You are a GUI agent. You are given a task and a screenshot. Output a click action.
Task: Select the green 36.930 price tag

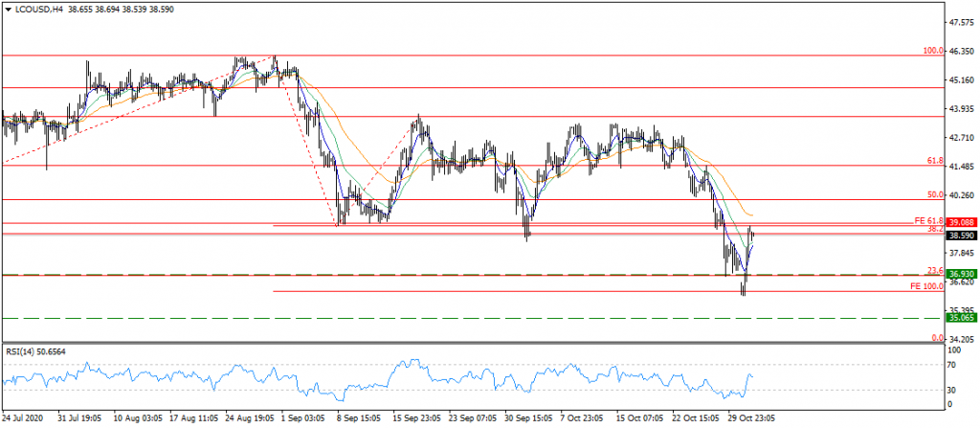click(960, 275)
